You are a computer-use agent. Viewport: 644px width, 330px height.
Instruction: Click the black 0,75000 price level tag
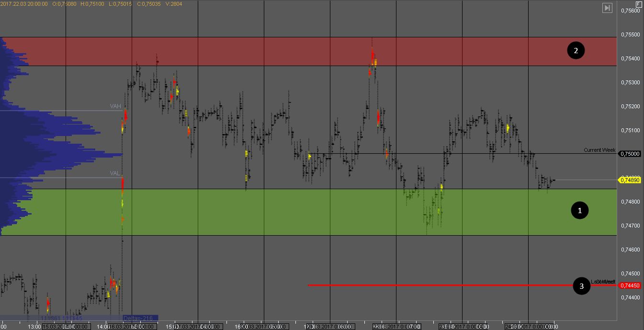pyautogui.click(x=630, y=154)
